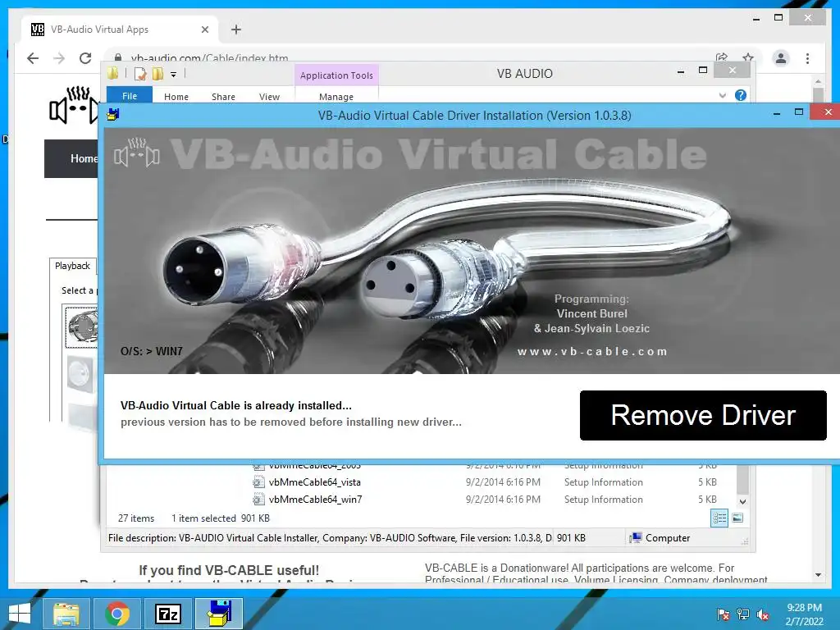Open the network tray icon
Screen dimensions: 840x630
click(743, 614)
